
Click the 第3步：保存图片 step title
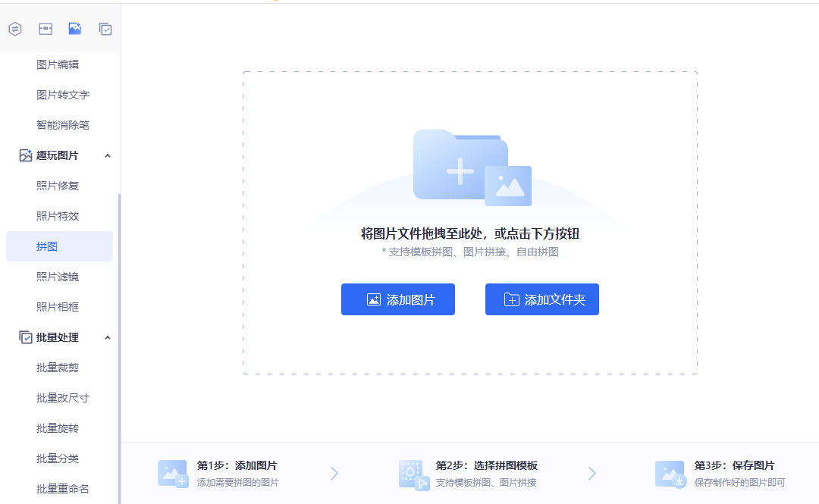[x=734, y=465]
